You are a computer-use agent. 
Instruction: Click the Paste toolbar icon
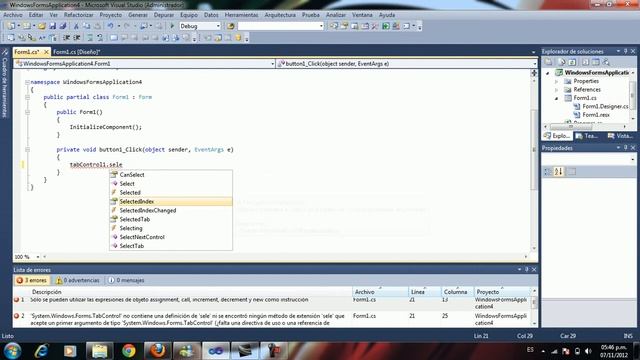coord(97,26)
